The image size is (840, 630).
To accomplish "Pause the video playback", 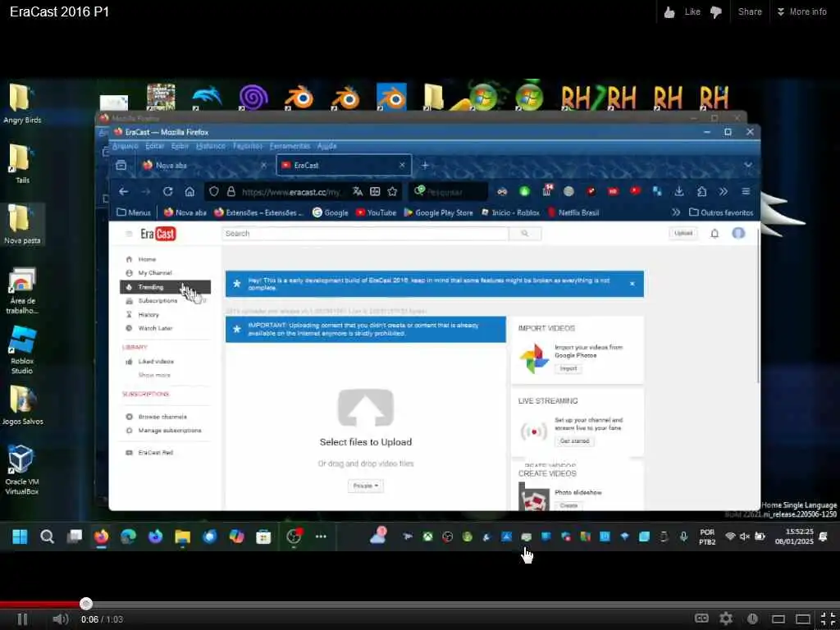I will pyautogui.click(x=22, y=619).
